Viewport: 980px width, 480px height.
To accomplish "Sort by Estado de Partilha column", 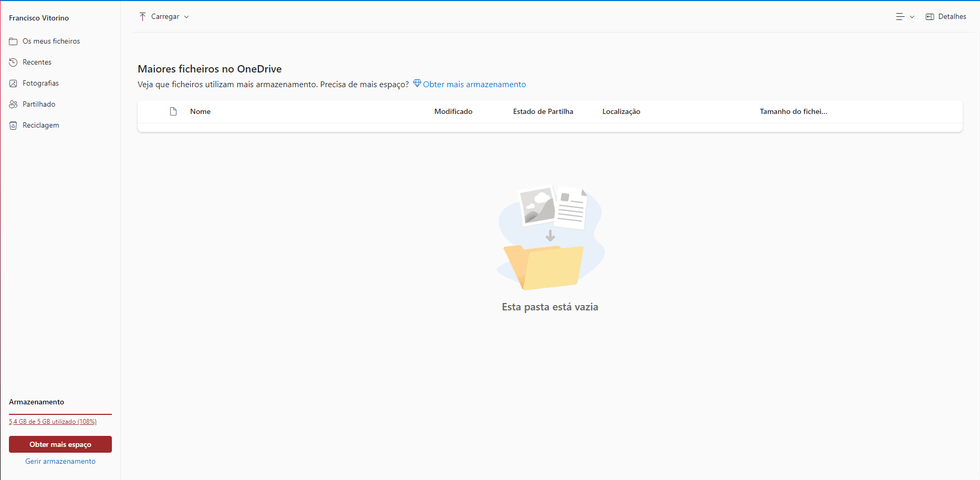I will [x=543, y=111].
